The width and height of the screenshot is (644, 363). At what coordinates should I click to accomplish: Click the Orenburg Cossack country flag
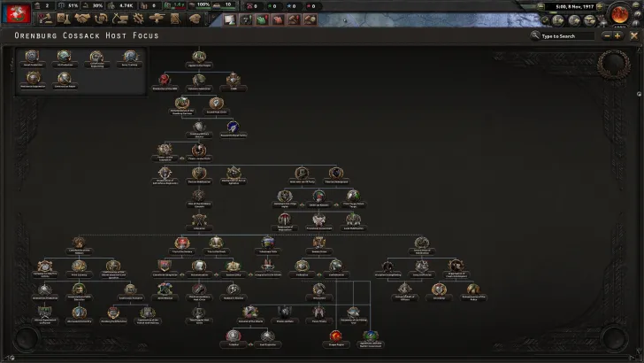(17, 11)
